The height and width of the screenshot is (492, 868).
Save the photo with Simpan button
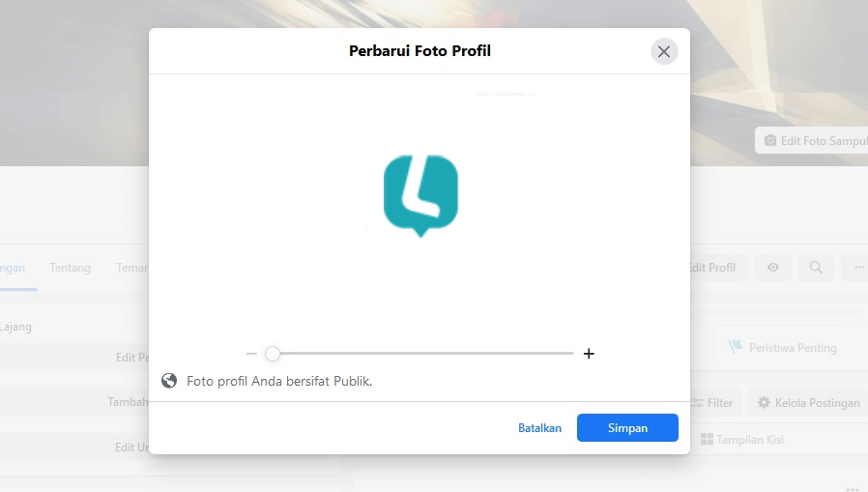pos(627,428)
